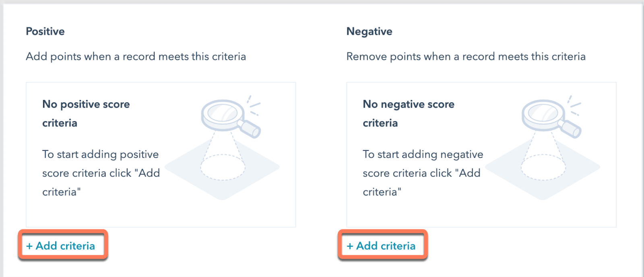Click the No positive score criteria heading
This screenshot has height=277, width=644.
pos(86,113)
